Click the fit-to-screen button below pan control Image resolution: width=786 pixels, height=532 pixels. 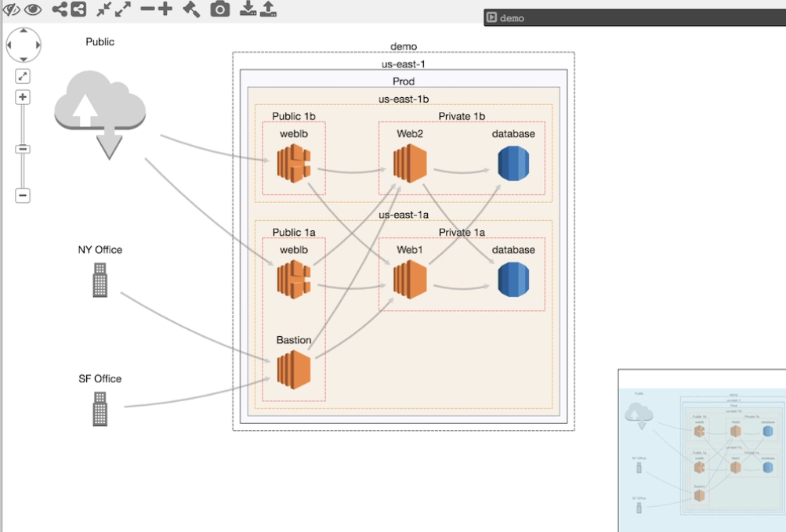coord(23,76)
